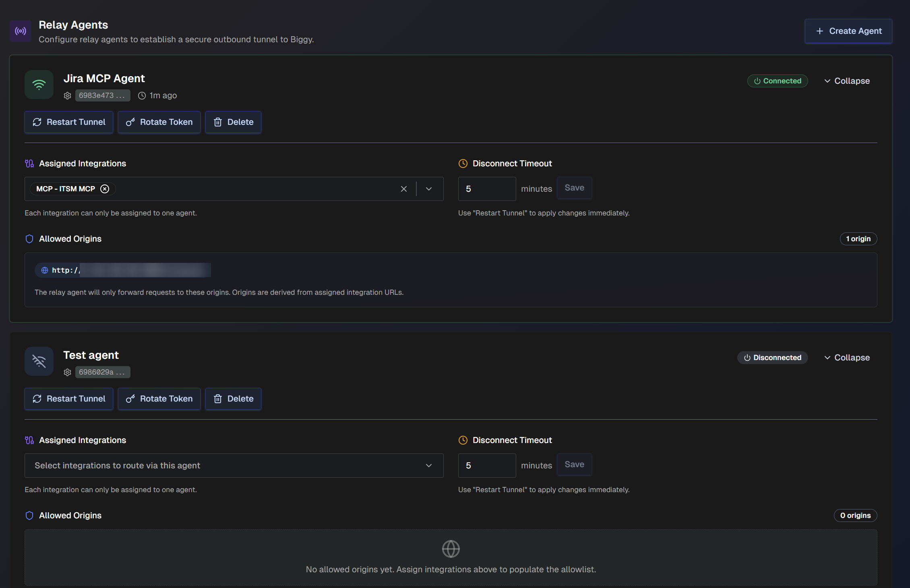Clear all assigned integrations for the Jira agent
This screenshot has width=910, height=588.
click(x=403, y=189)
